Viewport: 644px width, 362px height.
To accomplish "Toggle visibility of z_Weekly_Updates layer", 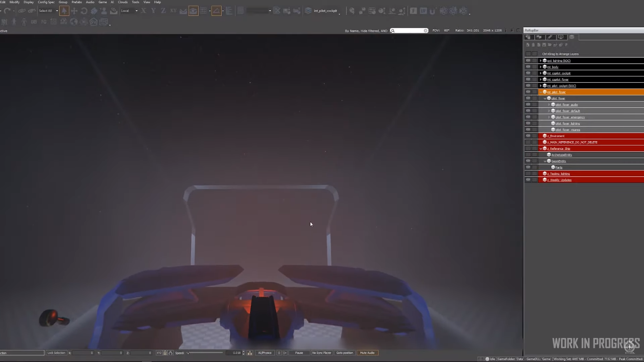I will pyautogui.click(x=528, y=180).
